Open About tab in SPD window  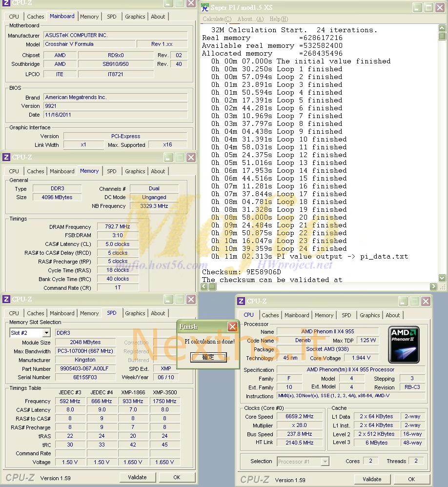158,313
